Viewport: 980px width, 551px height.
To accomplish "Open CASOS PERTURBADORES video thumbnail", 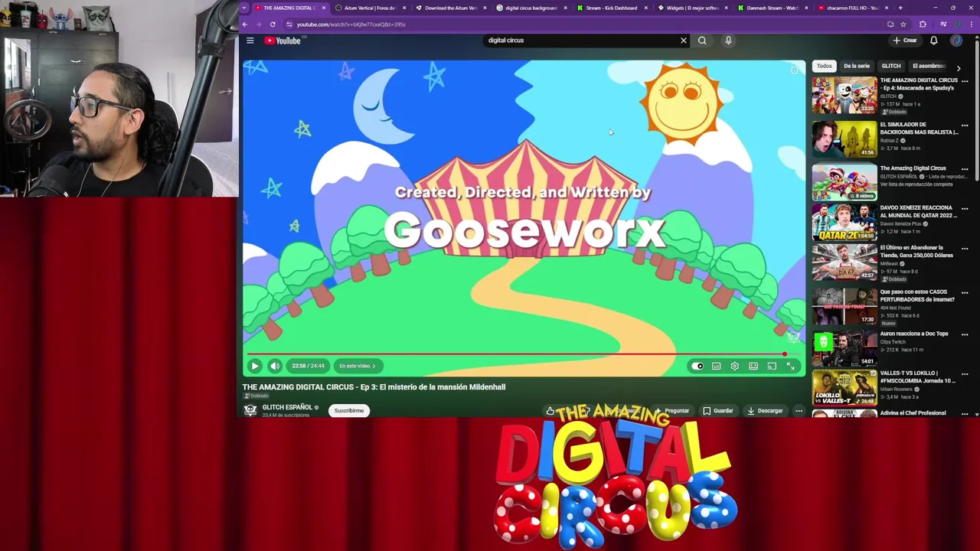I will click(844, 305).
